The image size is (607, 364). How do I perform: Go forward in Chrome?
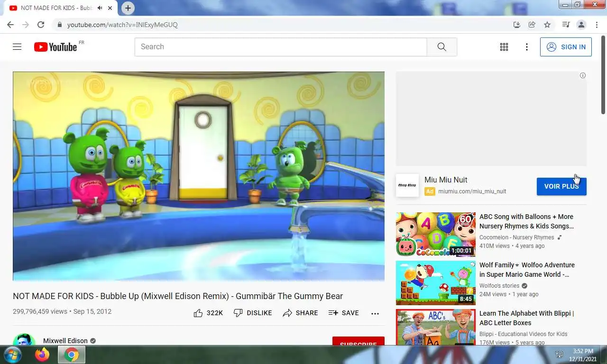26,25
